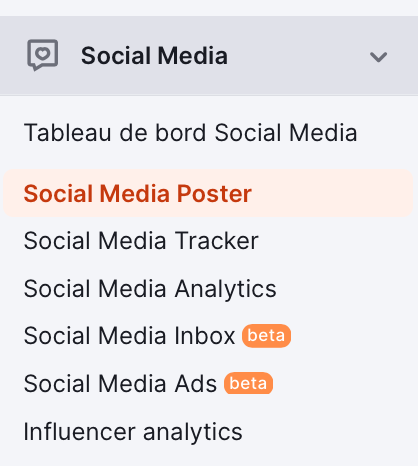This screenshot has width=418, height=466.
Task: Click the bold Social Media header label
Action: pos(154,56)
